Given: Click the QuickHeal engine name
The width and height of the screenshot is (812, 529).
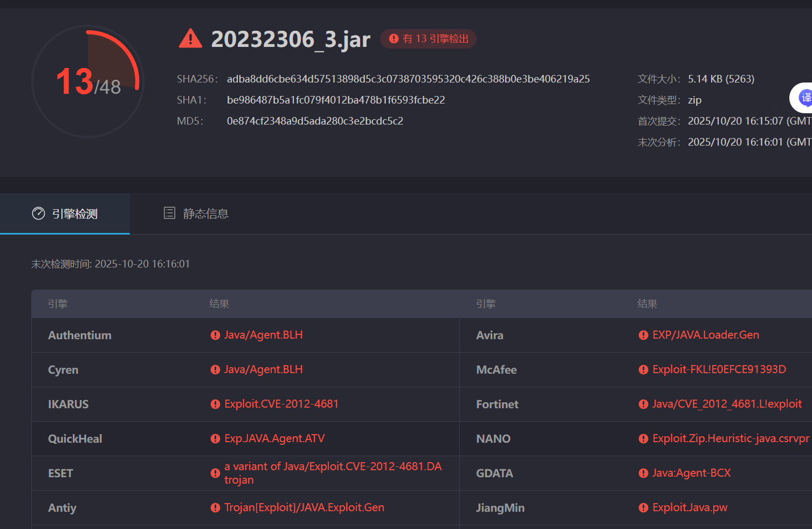Looking at the screenshot, I should (x=75, y=439).
